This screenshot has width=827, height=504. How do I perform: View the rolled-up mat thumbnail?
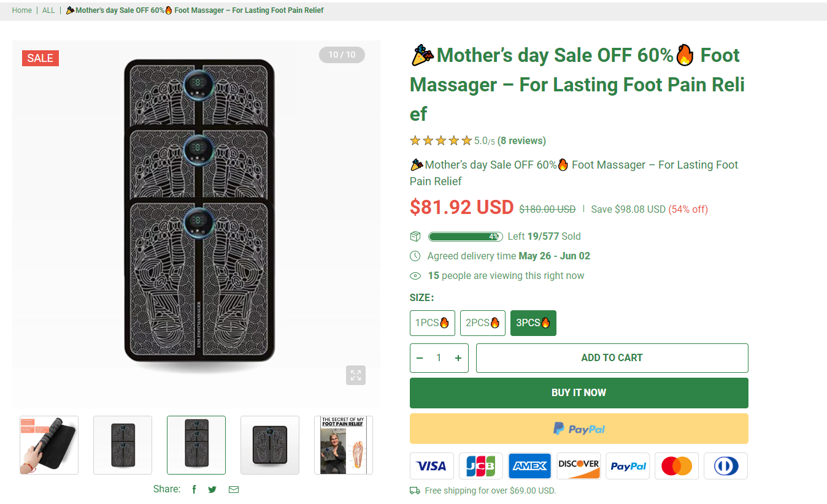coord(49,445)
